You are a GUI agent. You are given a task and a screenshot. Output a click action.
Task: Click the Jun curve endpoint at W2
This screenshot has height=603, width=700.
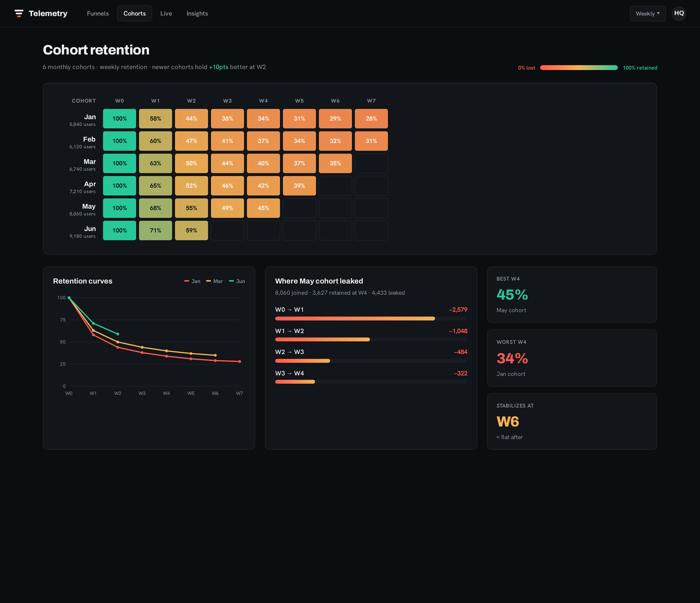pyautogui.click(x=118, y=334)
